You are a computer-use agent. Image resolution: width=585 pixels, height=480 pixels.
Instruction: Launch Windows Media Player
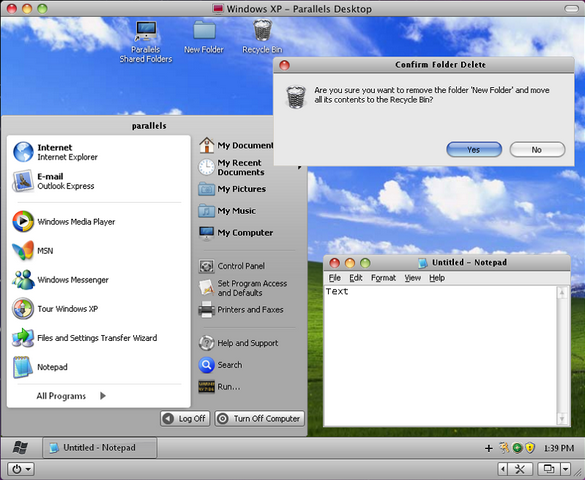64,222
